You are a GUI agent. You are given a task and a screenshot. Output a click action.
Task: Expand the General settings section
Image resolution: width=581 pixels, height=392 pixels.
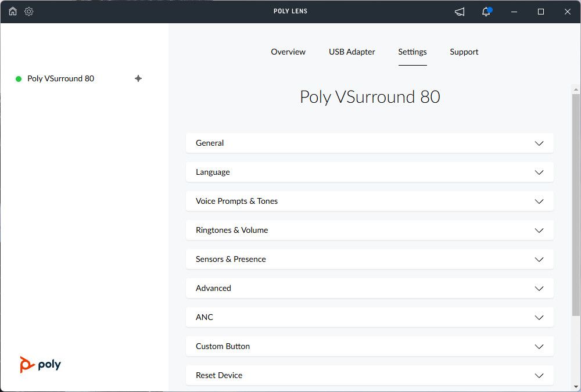(370, 143)
